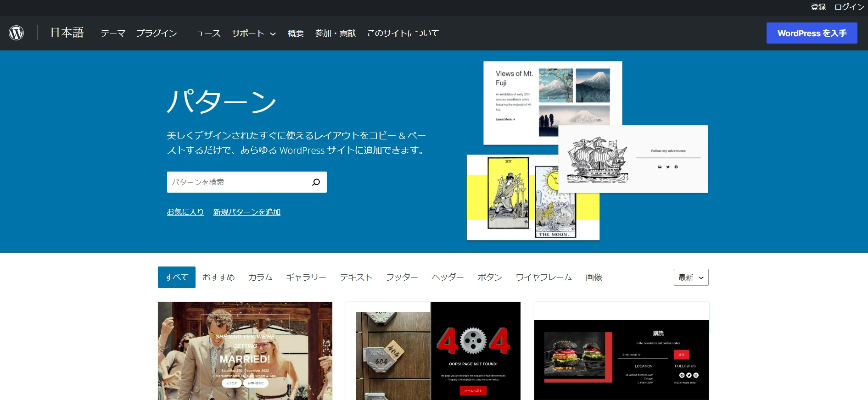Click the sailing ship Follow my adventures card
Viewport: 868px width, 400px height.
[x=633, y=159]
